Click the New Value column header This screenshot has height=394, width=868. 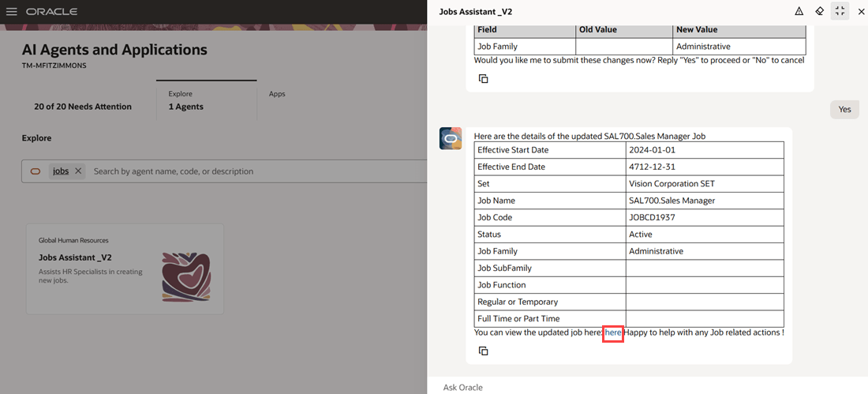point(739,30)
